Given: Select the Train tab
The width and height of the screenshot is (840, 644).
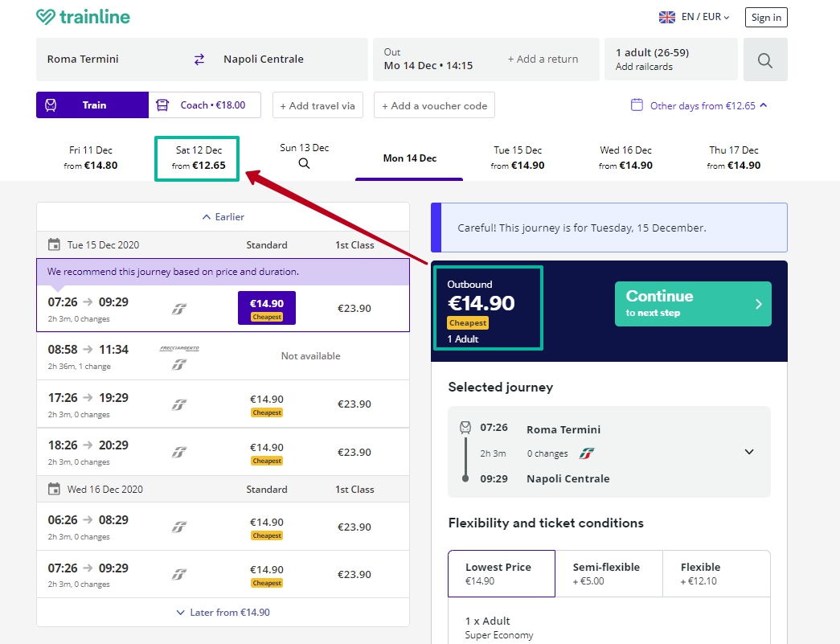Looking at the screenshot, I should click(92, 105).
